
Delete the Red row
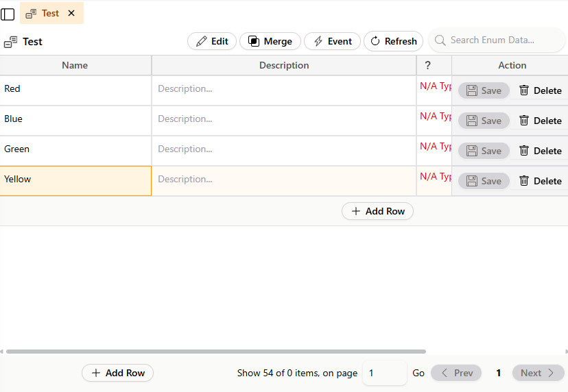[x=541, y=90]
